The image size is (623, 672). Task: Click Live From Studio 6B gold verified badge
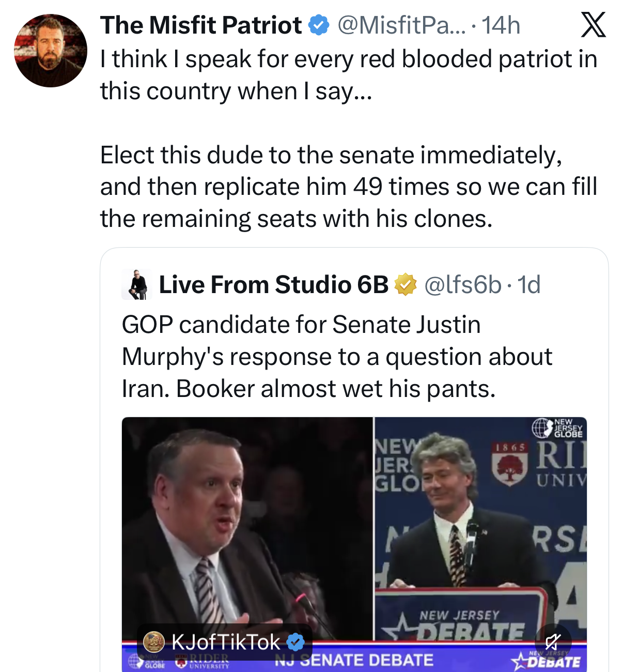point(406,284)
